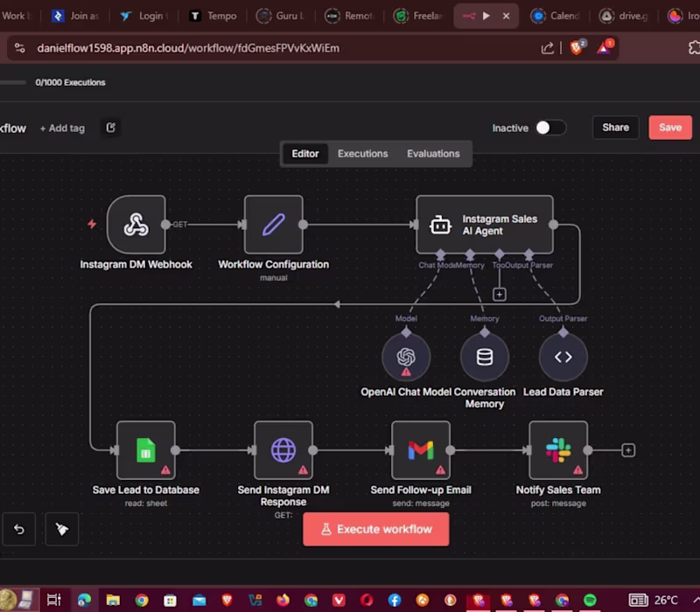Switch to the Freelancer browser tab

419,16
